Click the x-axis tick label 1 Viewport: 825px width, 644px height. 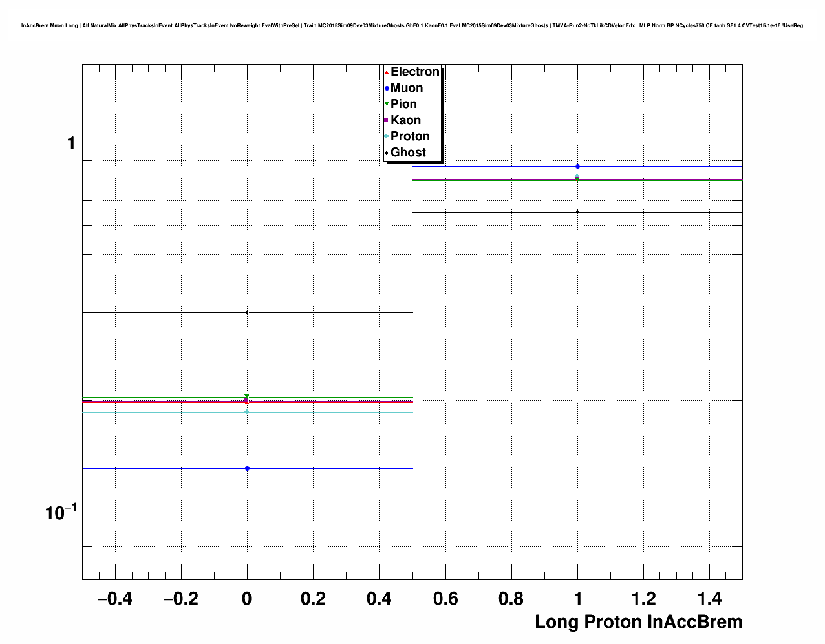577,599
